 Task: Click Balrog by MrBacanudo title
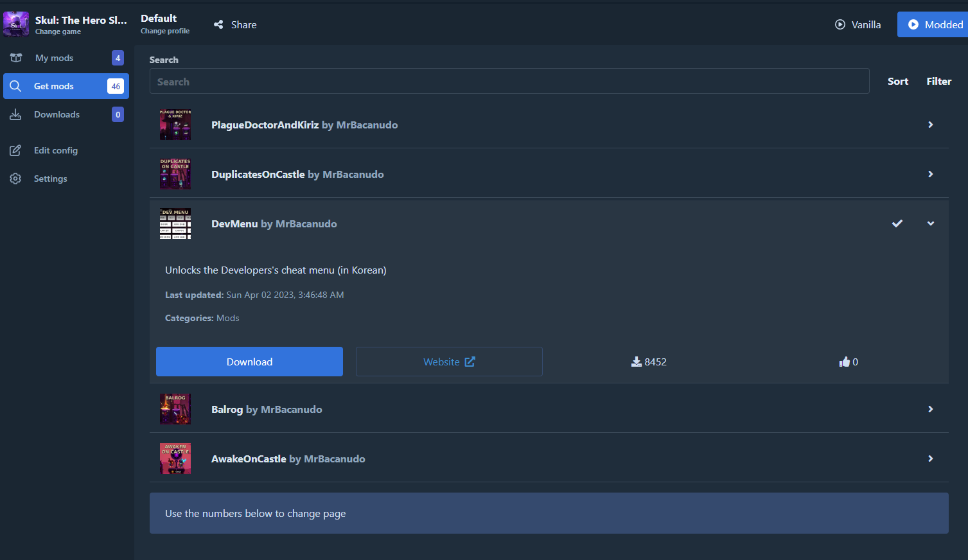267,409
